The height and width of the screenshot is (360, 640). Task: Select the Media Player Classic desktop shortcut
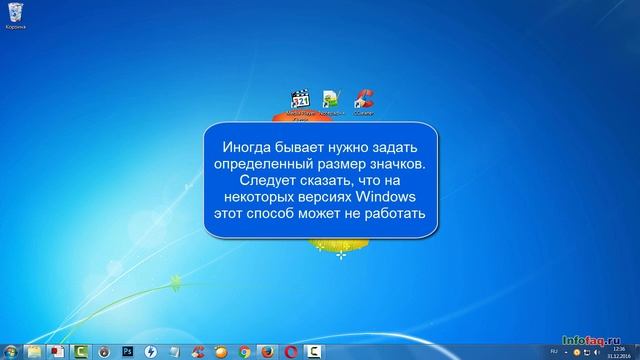click(300, 104)
